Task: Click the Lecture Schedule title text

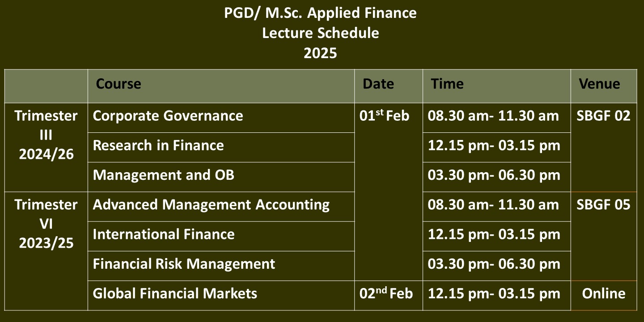Action: [321, 33]
